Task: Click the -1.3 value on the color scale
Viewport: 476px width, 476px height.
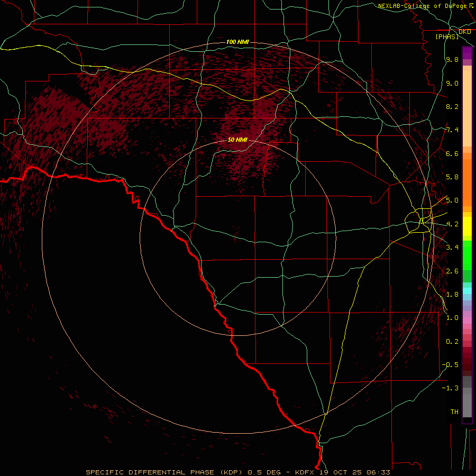Action: [450, 388]
